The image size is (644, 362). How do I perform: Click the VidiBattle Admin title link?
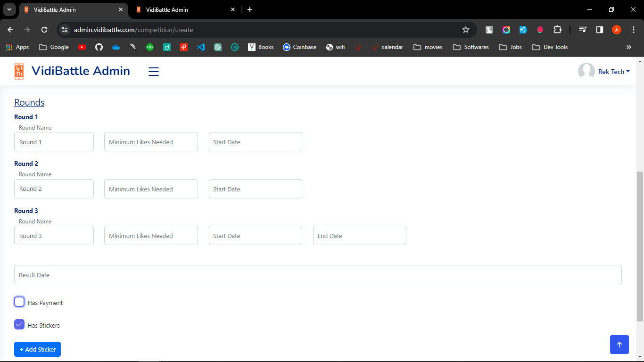(81, 71)
